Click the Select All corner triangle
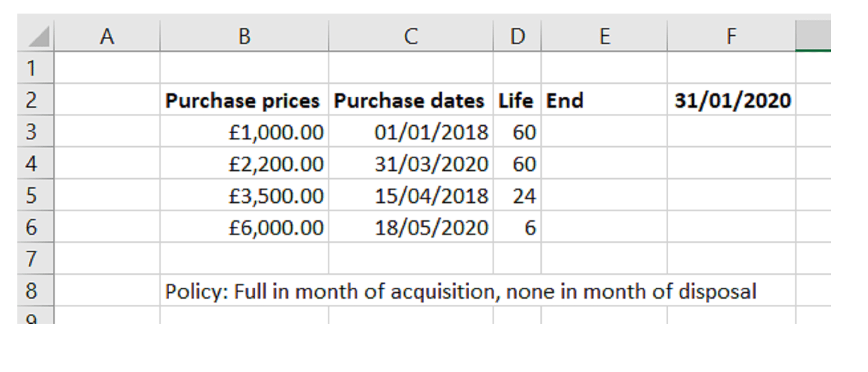The height and width of the screenshot is (372, 868). (38, 37)
